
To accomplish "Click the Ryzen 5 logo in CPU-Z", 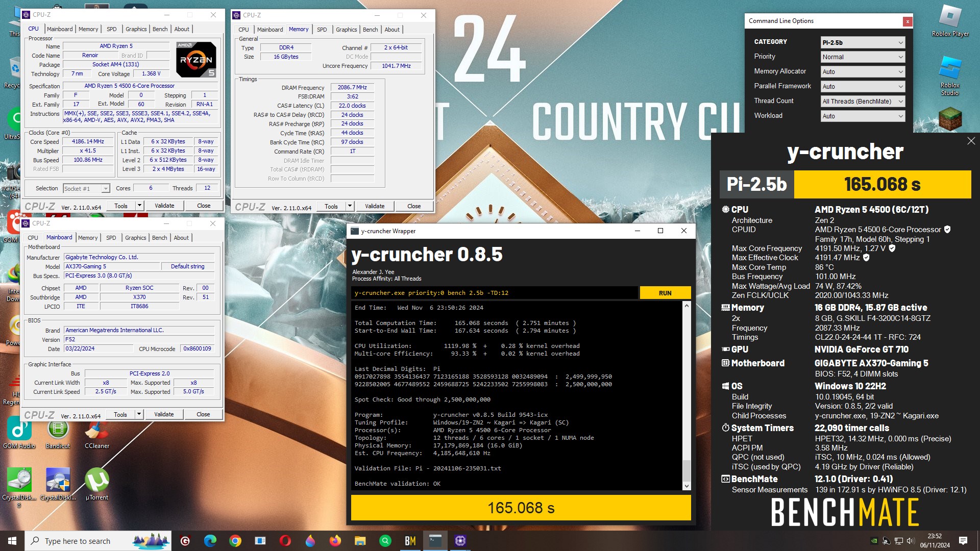I will tap(196, 60).
